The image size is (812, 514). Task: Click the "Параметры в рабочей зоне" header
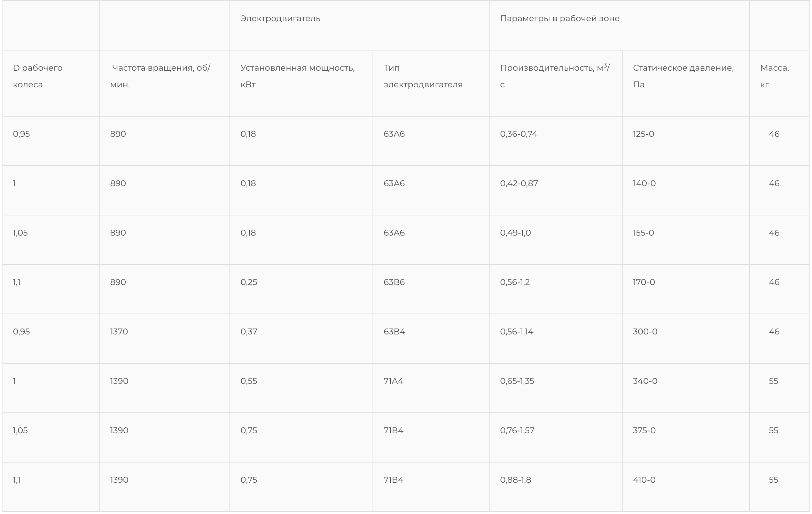(x=560, y=18)
